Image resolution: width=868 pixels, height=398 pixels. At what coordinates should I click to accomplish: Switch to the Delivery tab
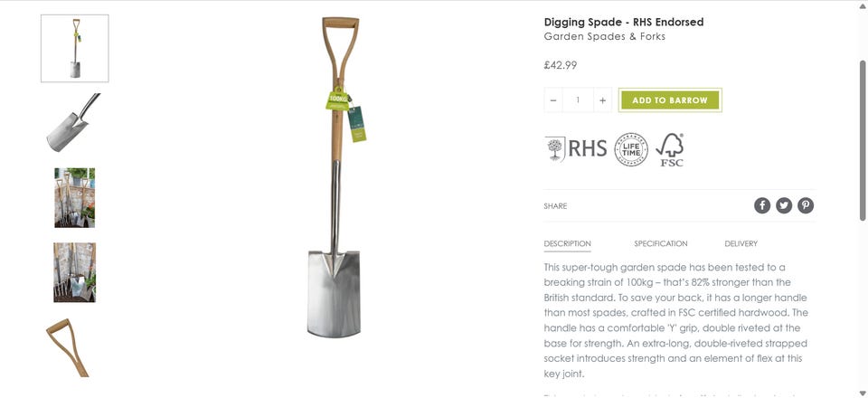[741, 243]
